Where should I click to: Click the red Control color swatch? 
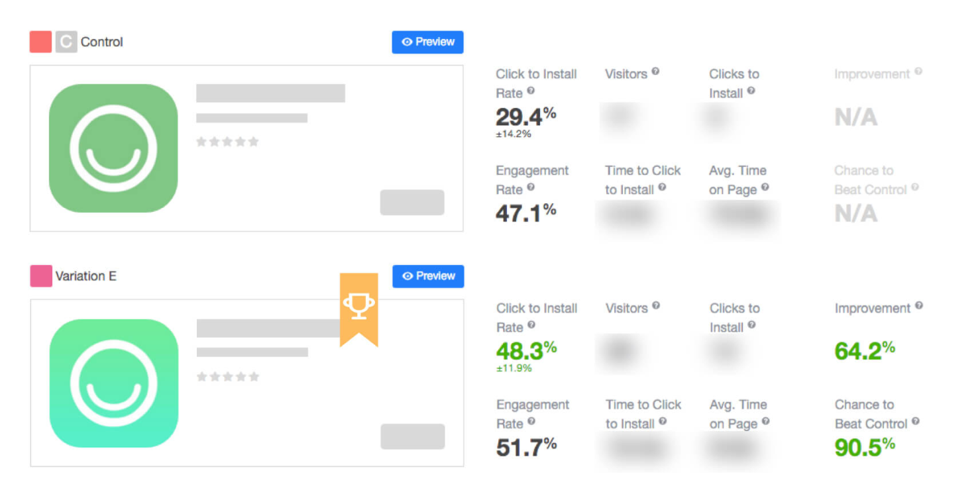pyautogui.click(x=40, y=42)
